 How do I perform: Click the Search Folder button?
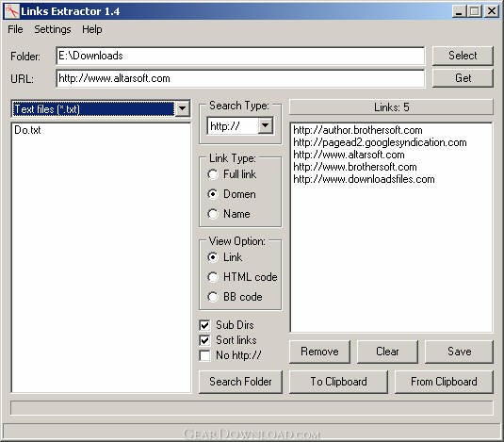240,382
